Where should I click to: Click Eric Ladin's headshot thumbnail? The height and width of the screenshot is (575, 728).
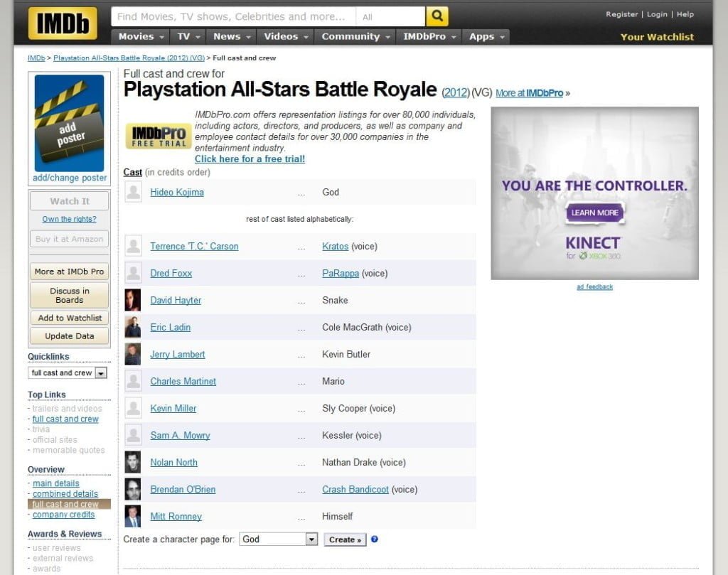[133, 327]
